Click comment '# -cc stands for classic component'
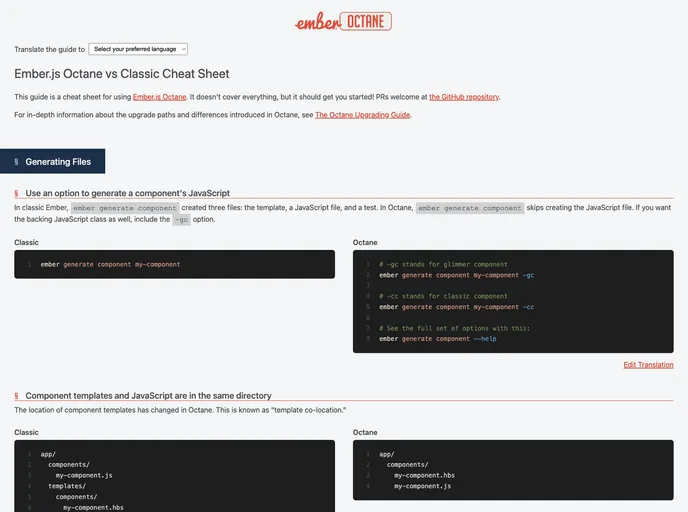Image resolution: width=688 pixels, height=512 pixels. click(x=443, y=296)
